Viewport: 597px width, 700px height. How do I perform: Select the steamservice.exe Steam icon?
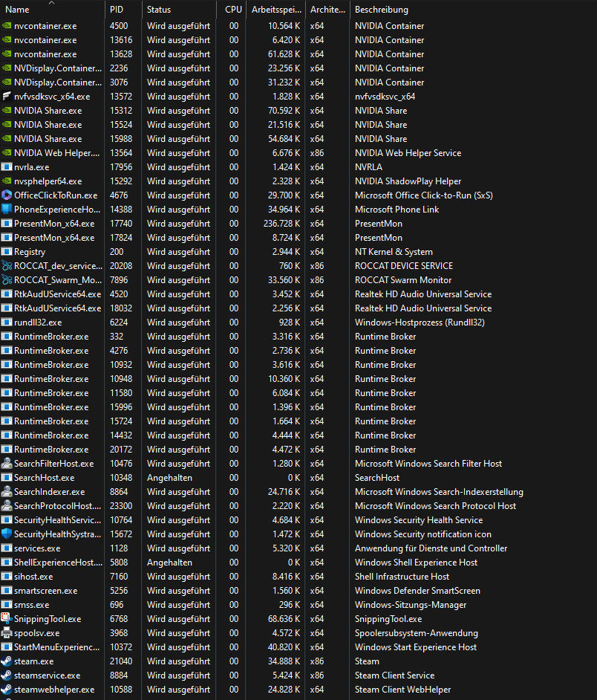click(6, 675)
